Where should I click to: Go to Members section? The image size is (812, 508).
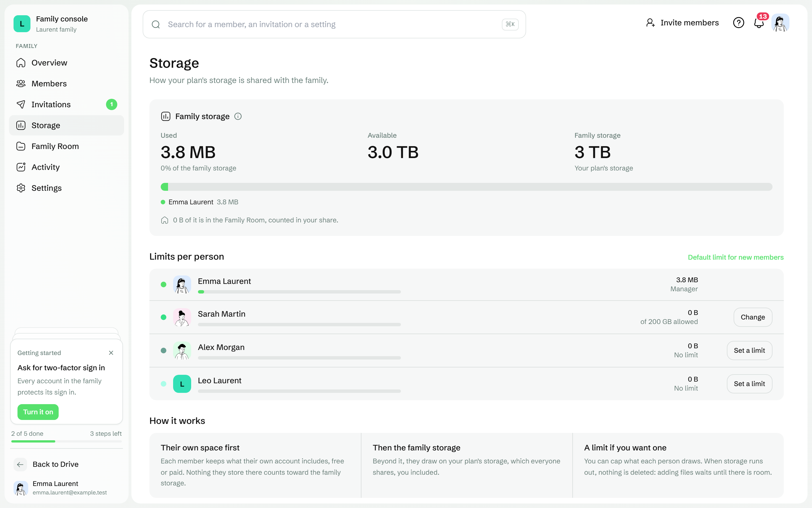[67, 84]
